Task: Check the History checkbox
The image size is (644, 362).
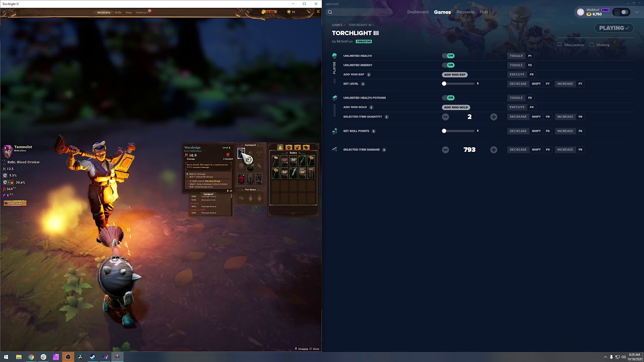Action: pyautogui.click(x=592, y=45)
